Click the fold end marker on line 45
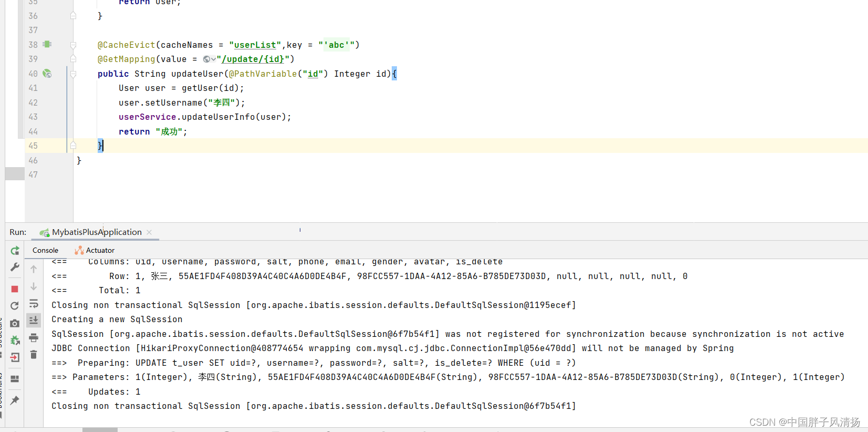Image resolution: width=868 pixels, height=432 pixels. [74, 146]
